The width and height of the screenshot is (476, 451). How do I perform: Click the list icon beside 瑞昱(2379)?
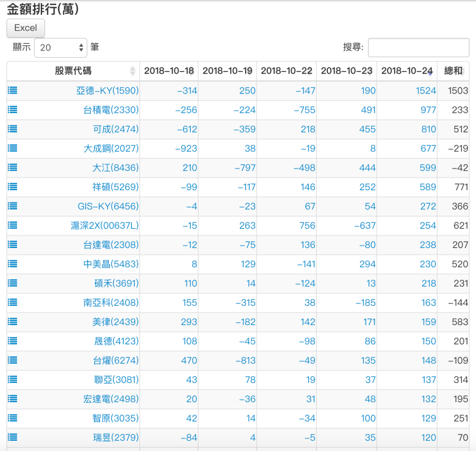[x=12, y=437]
